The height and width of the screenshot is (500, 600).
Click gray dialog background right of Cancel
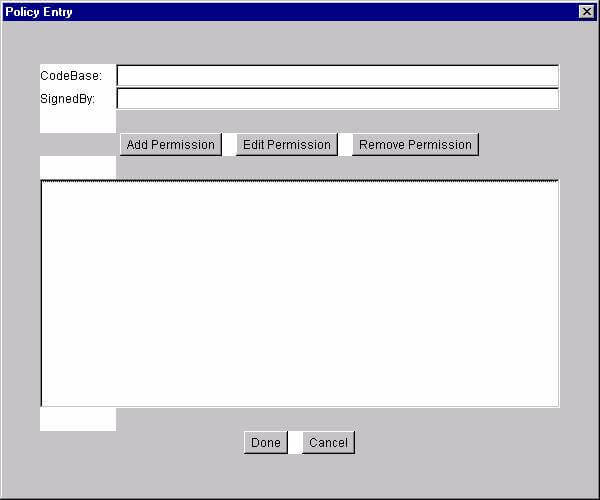460,443
